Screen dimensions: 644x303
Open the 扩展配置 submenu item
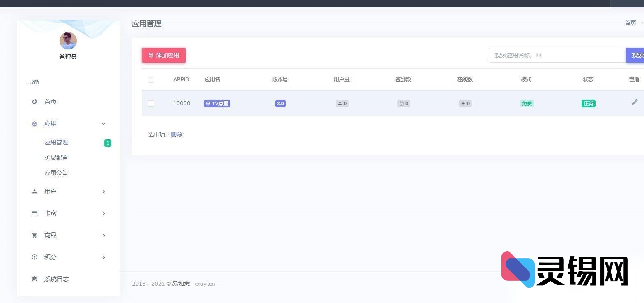click(x=56, y=157)
